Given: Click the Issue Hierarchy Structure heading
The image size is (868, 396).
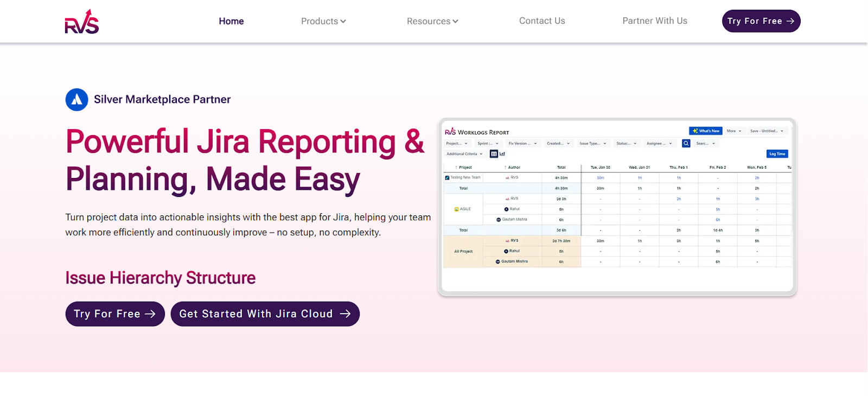Looking at the screenshot, I should 161,278.
